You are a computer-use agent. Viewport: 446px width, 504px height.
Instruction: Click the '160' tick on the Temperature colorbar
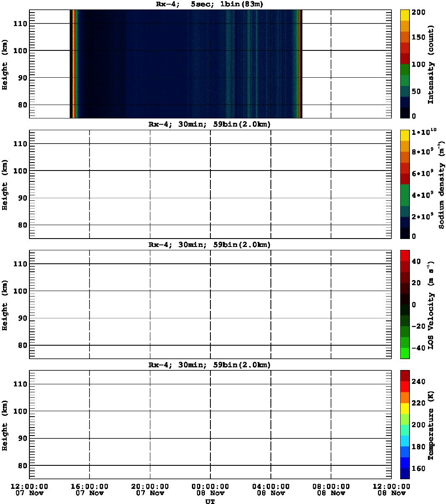(x=418, y=468)
